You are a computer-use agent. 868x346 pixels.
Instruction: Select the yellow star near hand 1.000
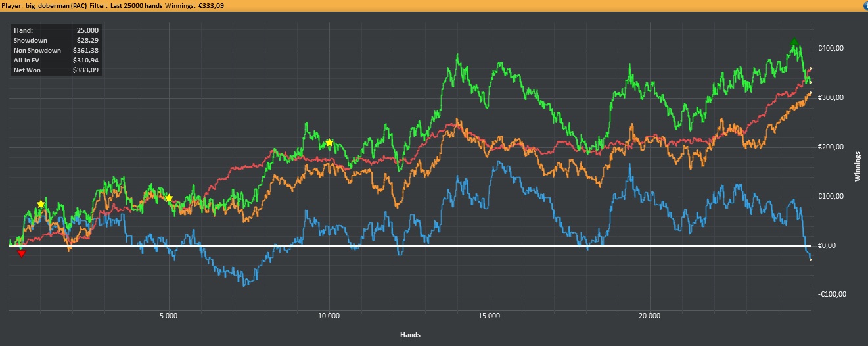41,204
